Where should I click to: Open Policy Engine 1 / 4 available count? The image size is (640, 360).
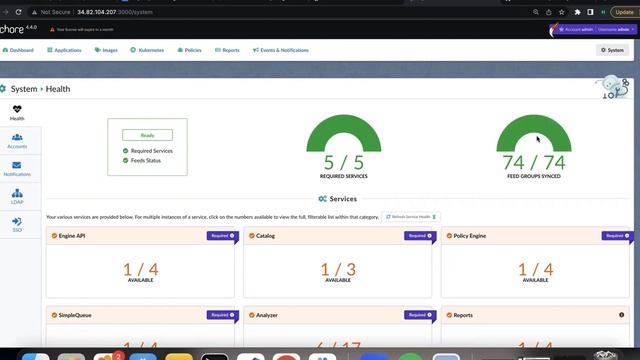coord(536,270)
